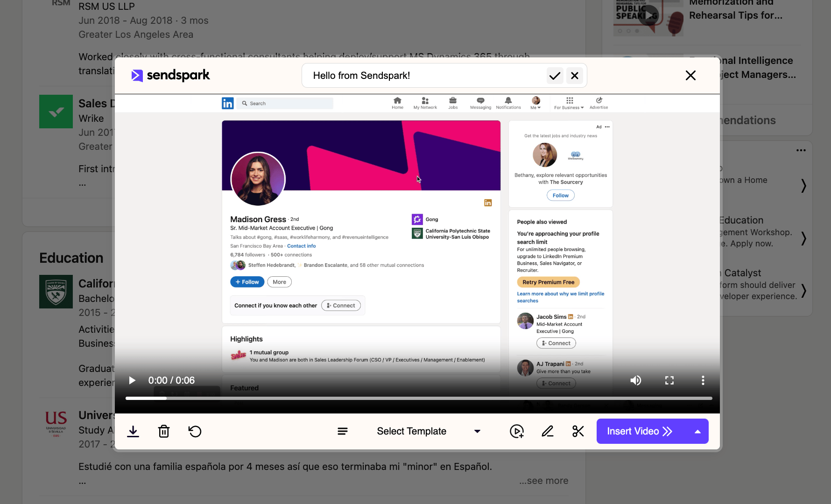This screenshot has width=831, height=504.
Task: Click the Universidad de Sevilla logo
Action: [56, 423]
